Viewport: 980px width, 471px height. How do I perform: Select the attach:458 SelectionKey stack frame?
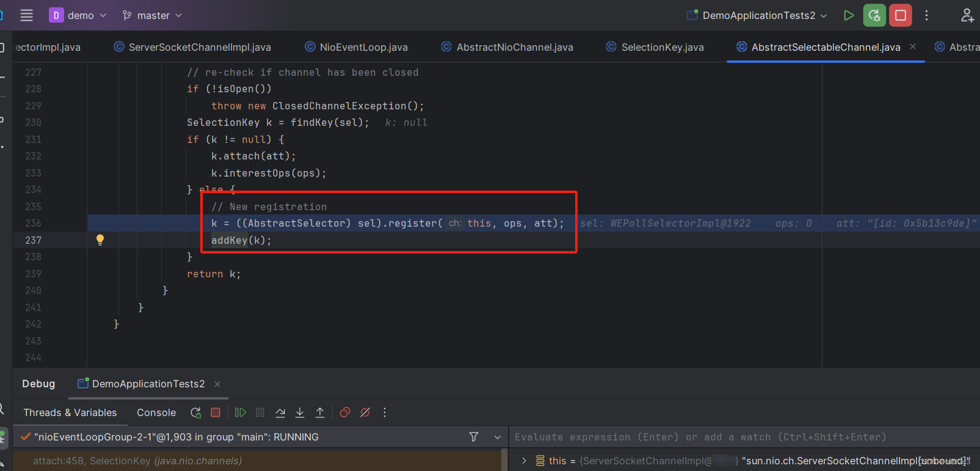(256, 461)
